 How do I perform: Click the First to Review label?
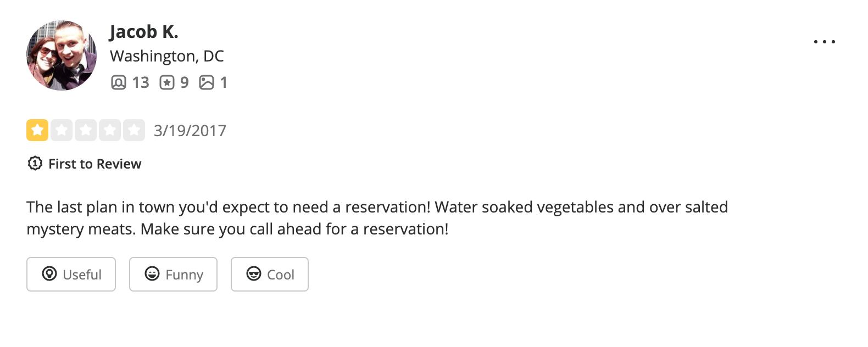[94, 164]
